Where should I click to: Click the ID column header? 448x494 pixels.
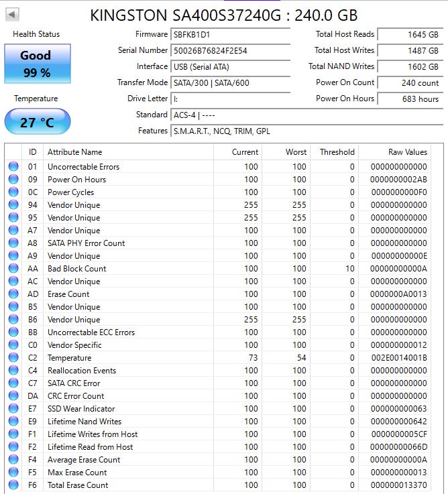pos(32,152)
